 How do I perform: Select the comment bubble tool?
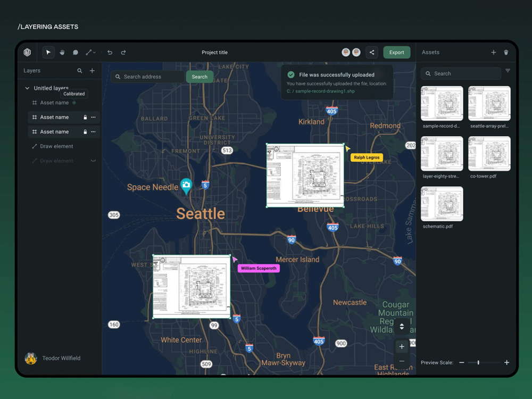coord(76,52)
